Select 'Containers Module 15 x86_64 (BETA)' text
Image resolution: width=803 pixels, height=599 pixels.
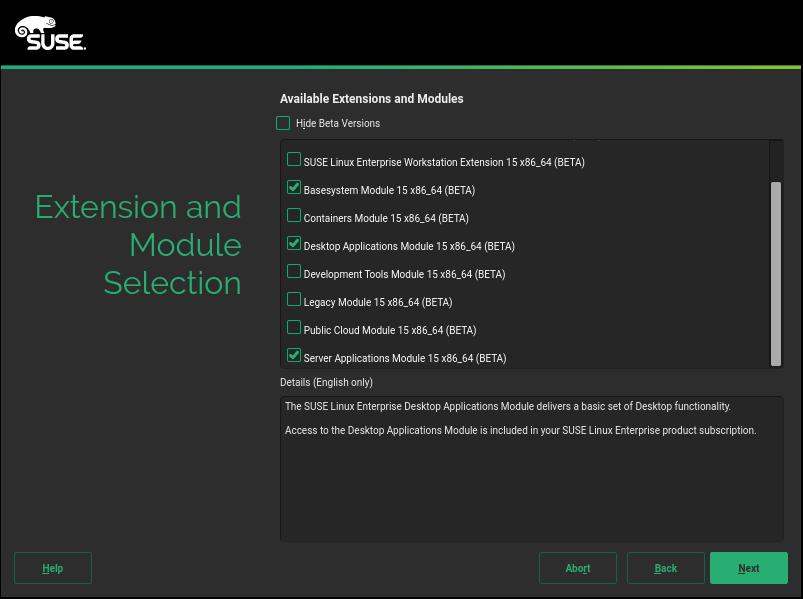[x=386, y=219]
